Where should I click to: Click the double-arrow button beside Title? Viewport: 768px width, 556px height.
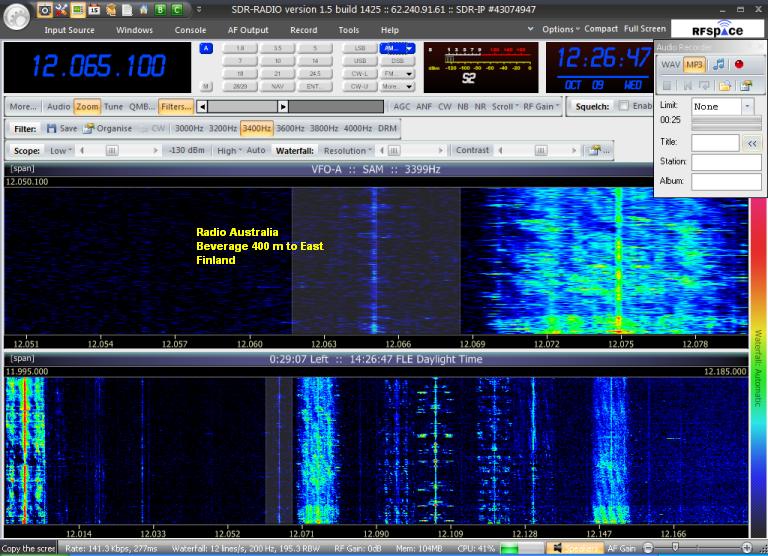pyautogui.click(x=752, y=143)
